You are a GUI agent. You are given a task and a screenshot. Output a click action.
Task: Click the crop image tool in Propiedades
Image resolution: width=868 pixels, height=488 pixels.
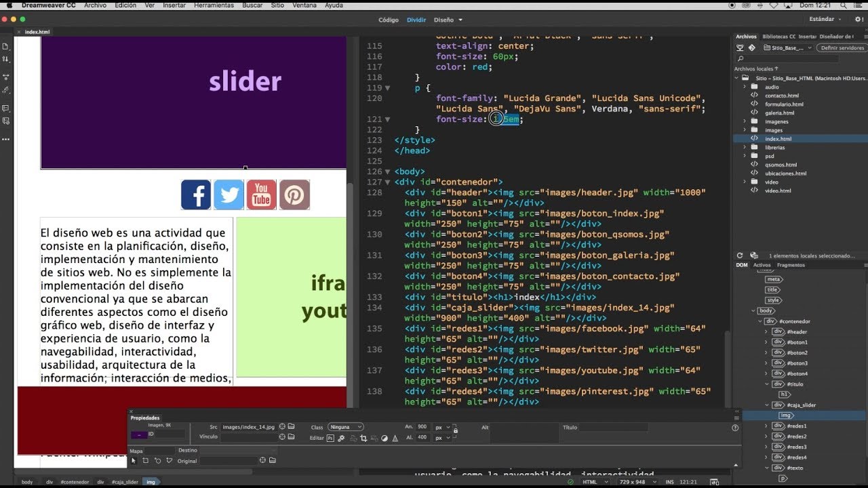363,438
